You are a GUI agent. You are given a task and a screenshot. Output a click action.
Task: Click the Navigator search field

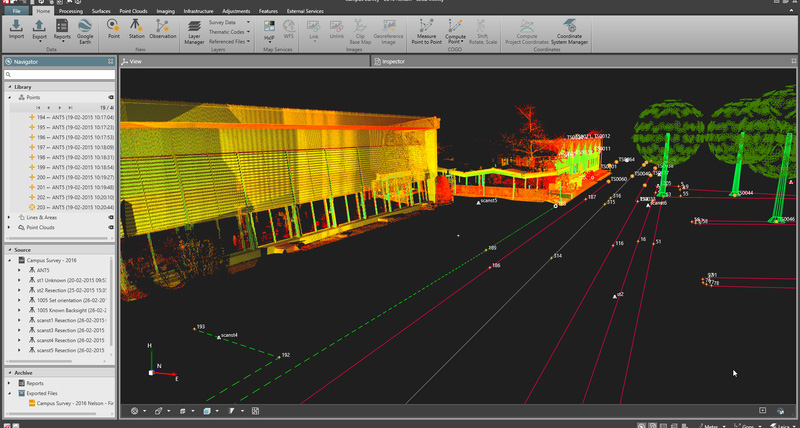[x=60, y=74]
